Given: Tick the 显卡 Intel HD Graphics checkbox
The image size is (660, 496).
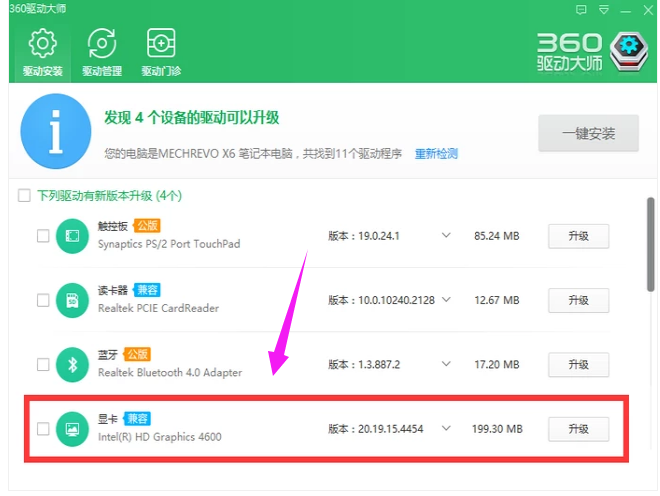Looking at the screenshot, I should pos(43,429).
